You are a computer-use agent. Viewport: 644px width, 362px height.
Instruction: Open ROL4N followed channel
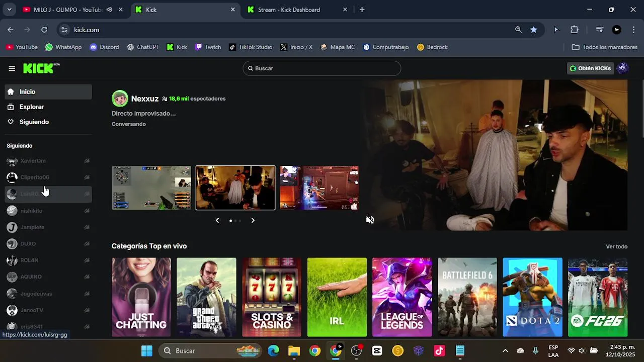[x=48, y=260]
